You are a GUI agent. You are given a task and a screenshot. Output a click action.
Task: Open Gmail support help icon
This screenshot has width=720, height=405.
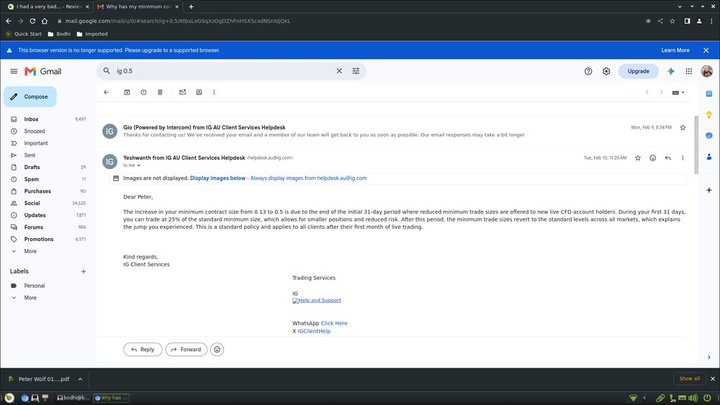588,71
